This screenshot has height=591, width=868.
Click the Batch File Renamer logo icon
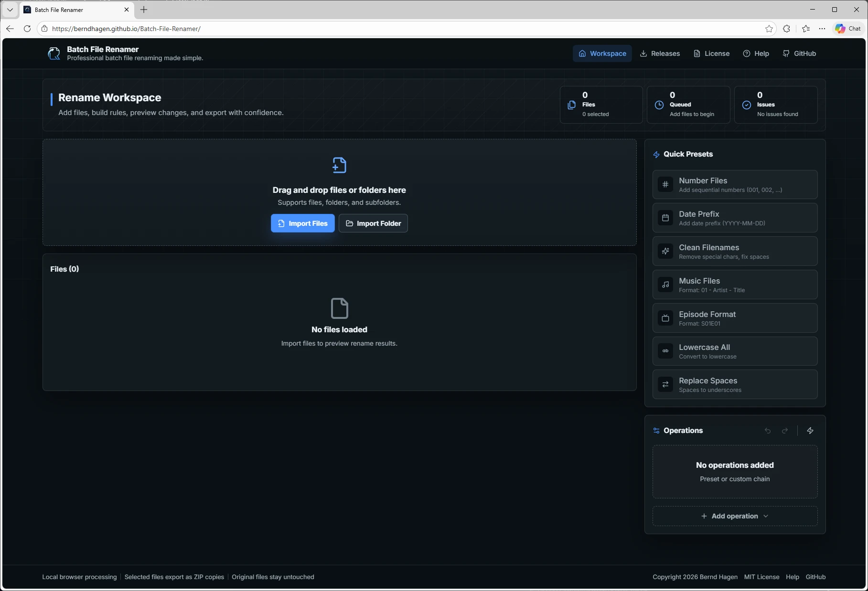(54, 53)
